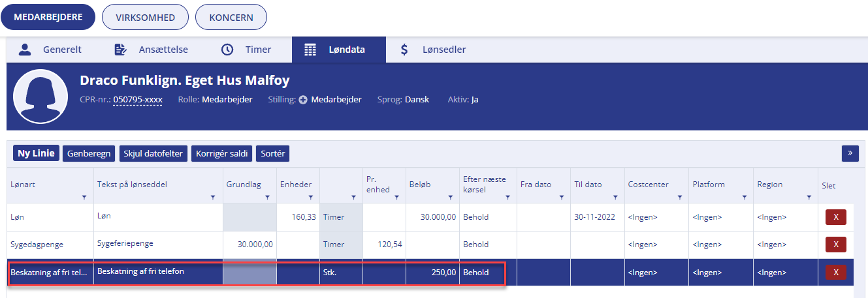Delete the Løn row with X
The height and width of the screenshot is (298, 868).
pos(836,217)
